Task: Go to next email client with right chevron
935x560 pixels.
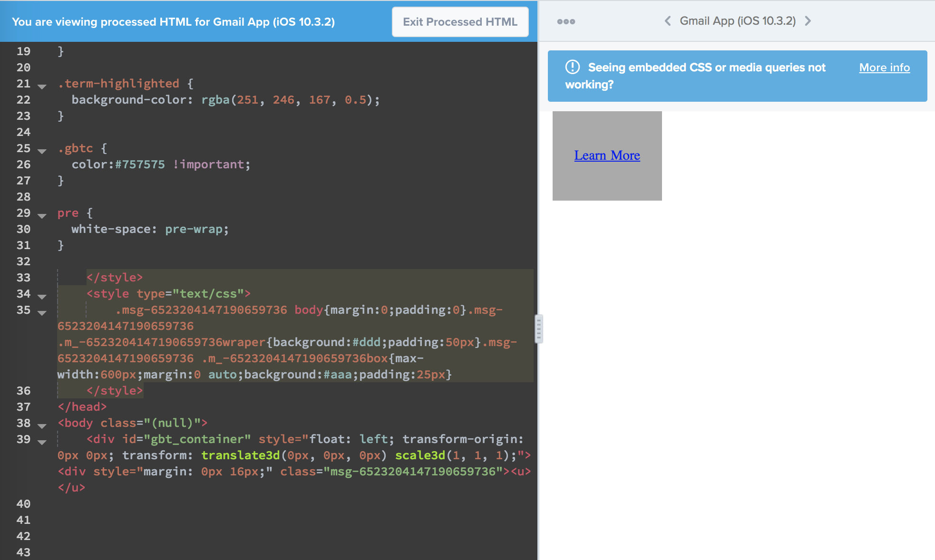Action: click(x=808, y=21)
